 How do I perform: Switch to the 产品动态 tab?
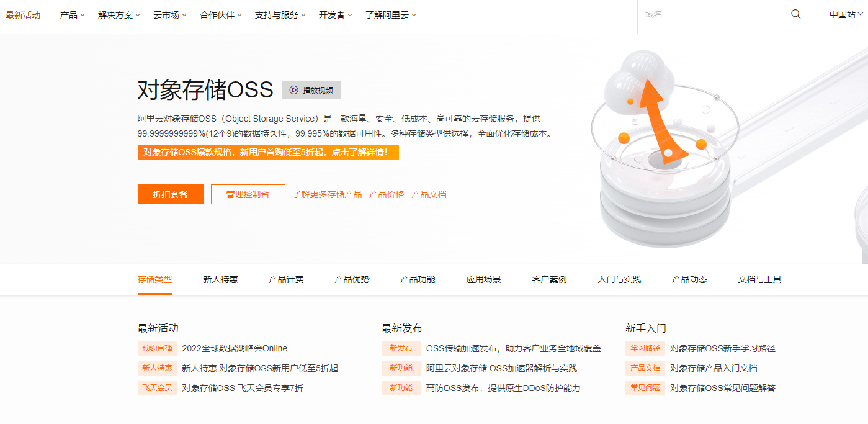pyautogui.click(x=689, y=279)
